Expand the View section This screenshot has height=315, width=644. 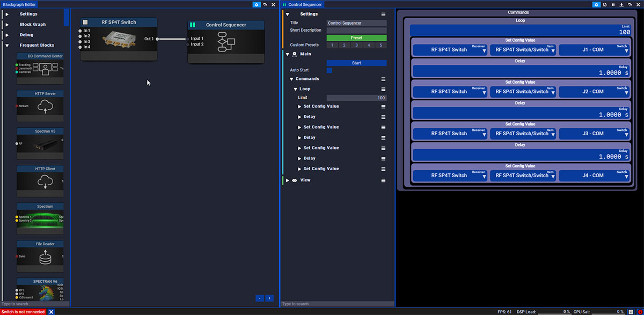click(x=288, y=180)
